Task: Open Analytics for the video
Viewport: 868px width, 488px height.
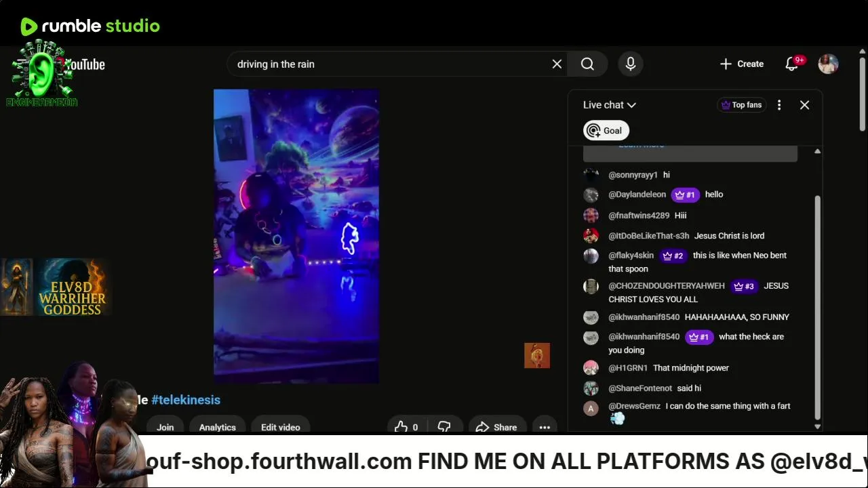Action: [x=218, y=427]
